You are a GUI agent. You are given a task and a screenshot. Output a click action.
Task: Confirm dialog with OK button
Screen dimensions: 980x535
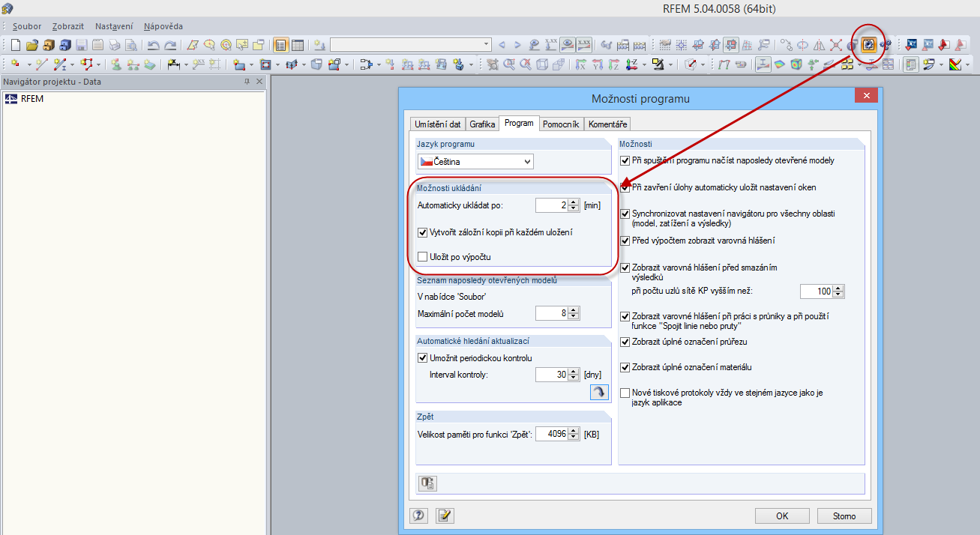pyautogui.click(x=782, y=516)
